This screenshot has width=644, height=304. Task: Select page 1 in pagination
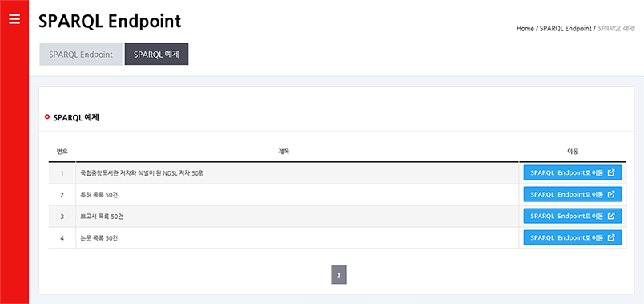pos(339,275)
